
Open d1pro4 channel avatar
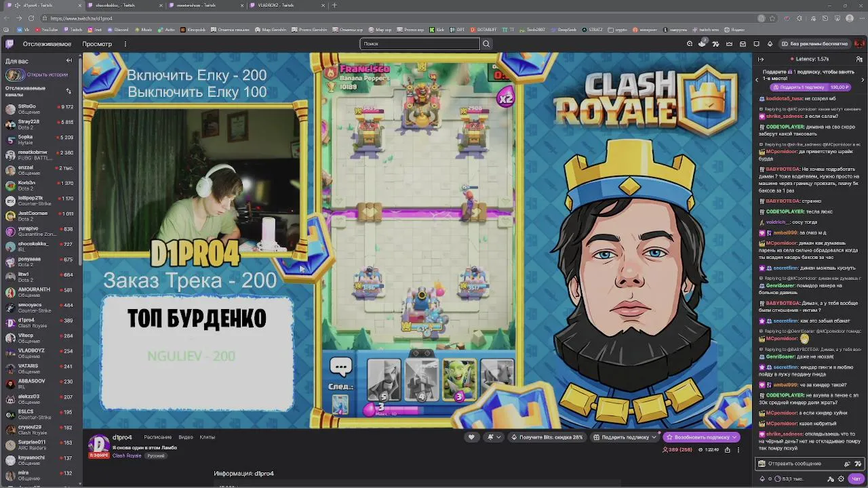pyautogui.click(x=99, y=445)
